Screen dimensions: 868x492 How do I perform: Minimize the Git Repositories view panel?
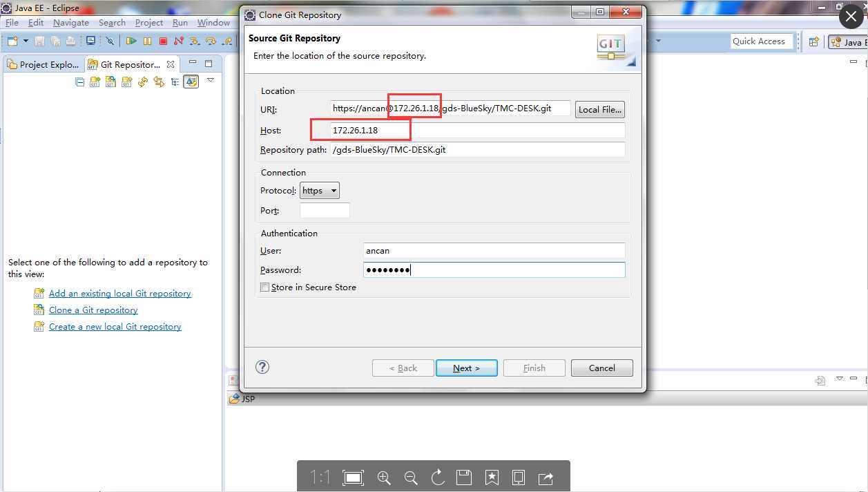192,63
